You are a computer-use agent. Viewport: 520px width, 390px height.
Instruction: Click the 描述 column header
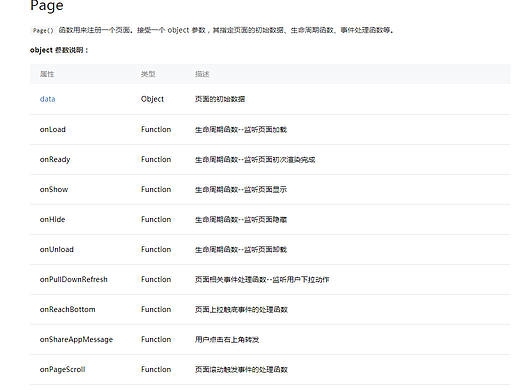point(202,74)
